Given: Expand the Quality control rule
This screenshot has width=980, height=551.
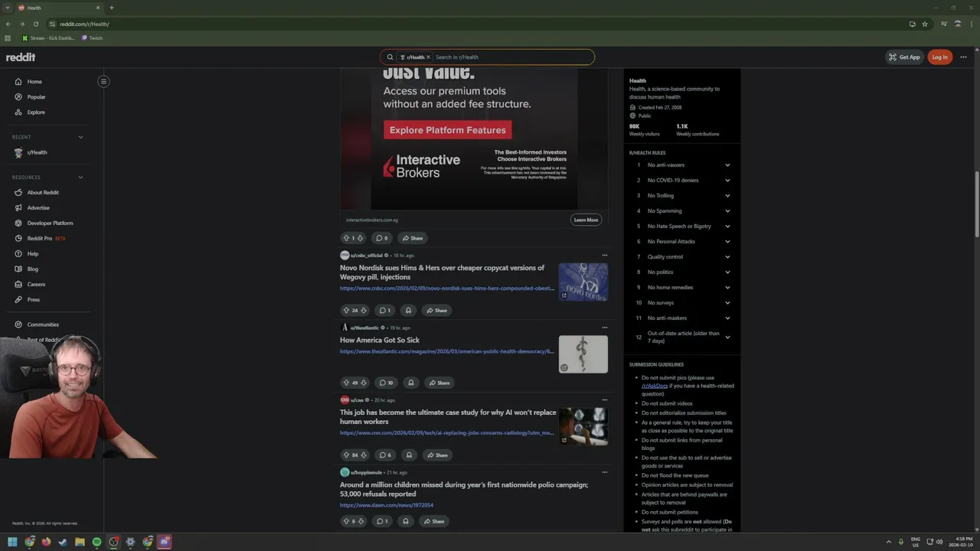Looking at the screenshot, I should (x=727, y=257).
